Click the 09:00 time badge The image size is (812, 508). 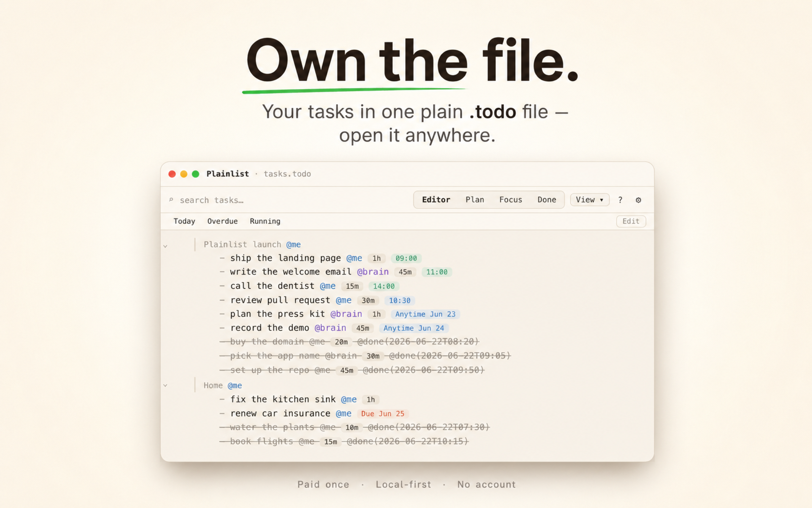pyautogui.click(x=406, y=258)
